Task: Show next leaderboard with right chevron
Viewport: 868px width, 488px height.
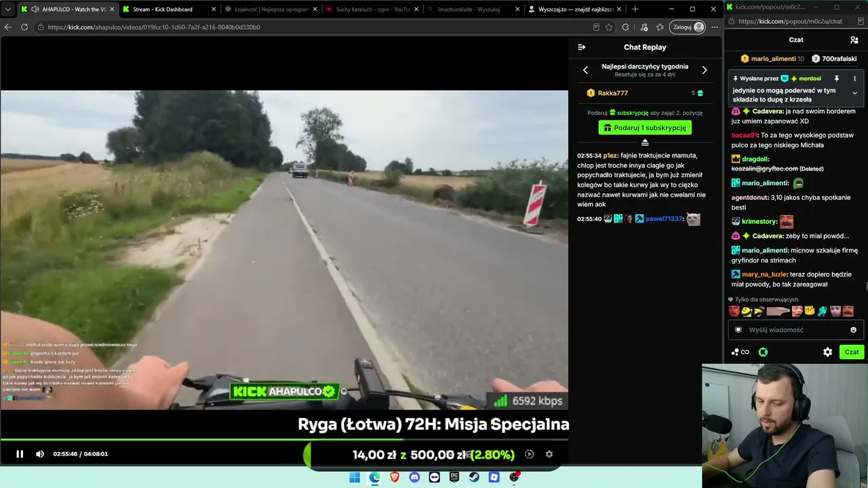Action: (705, 70)
